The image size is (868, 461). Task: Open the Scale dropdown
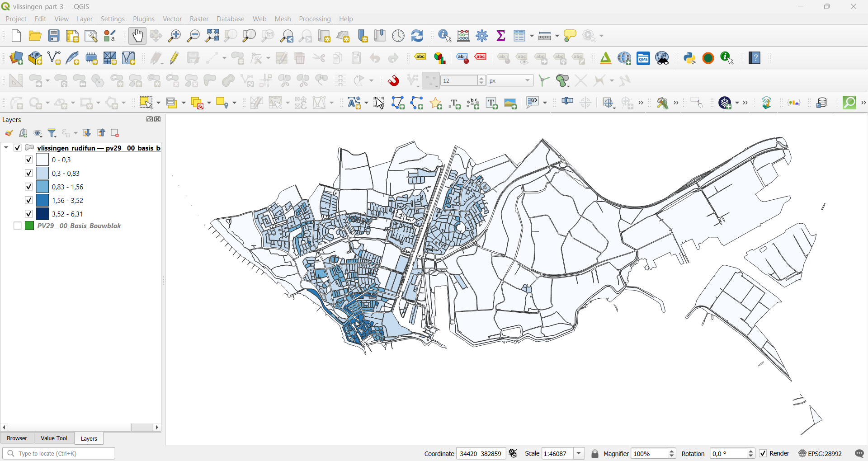tap(579, 453)
